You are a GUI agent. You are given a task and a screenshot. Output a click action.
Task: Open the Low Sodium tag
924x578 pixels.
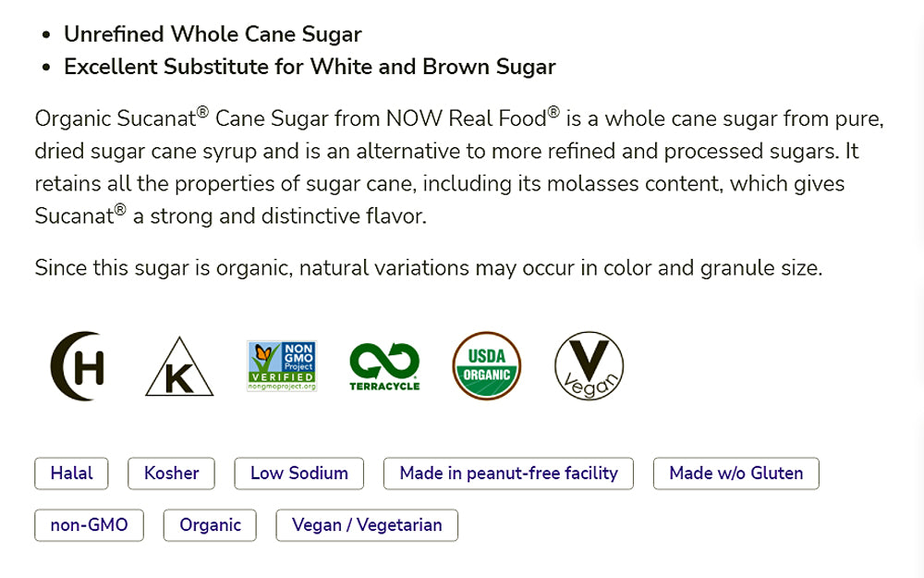pos(298,473)
